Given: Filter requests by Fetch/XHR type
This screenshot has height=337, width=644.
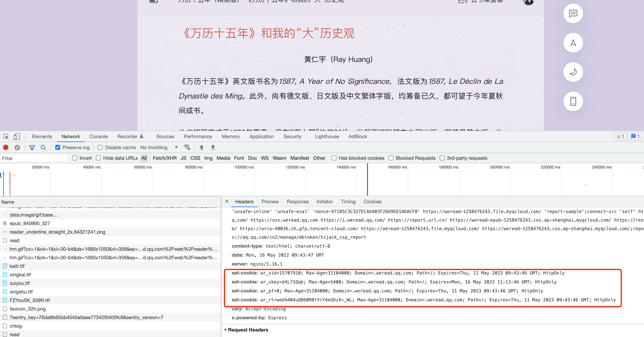Looking at the screenshot, I should pyautogui.click(x=164, y=158).
